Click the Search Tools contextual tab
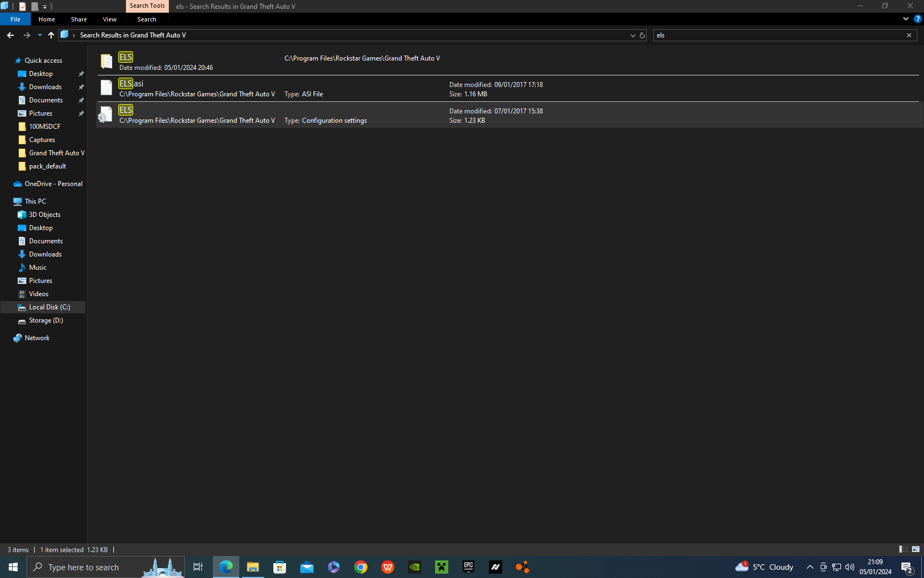The height and width of the screenshot is (578, 924). 147,6
